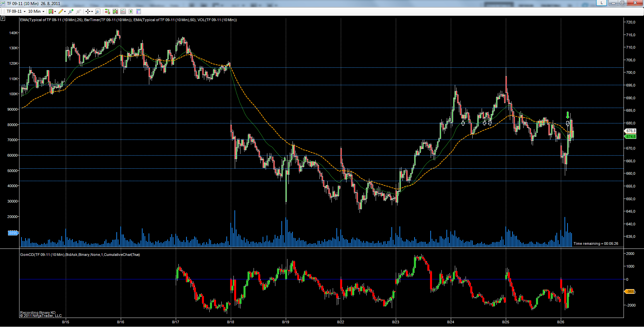Click the 8/18 date axis label
The height and width of the screenshot is (327, 644).
231,322
